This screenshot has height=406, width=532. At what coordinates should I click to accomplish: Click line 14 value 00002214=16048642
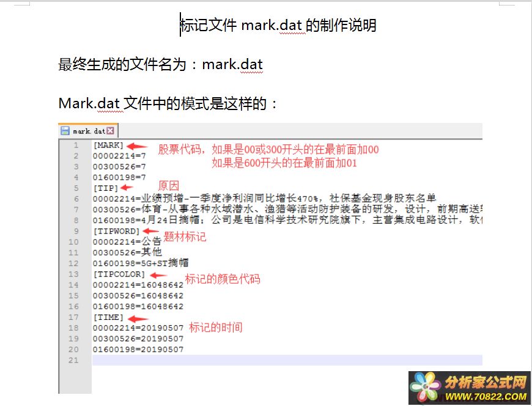tap(138, 285)
